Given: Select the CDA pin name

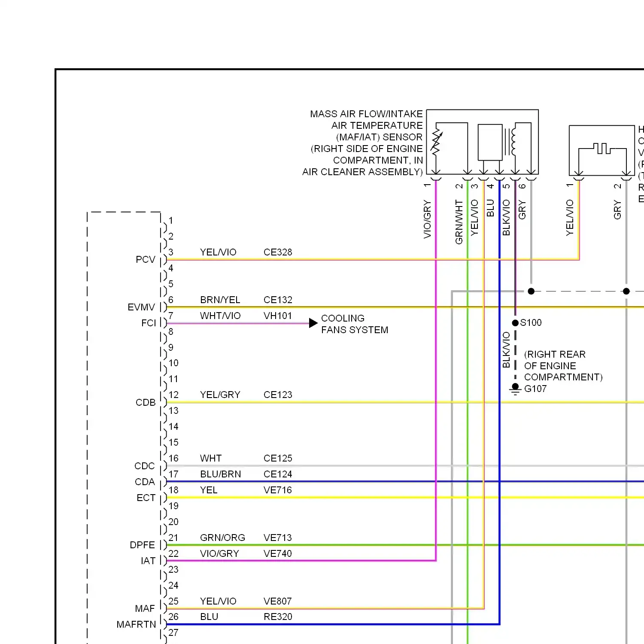Looking at the screenshot, I should click(145, 482).
